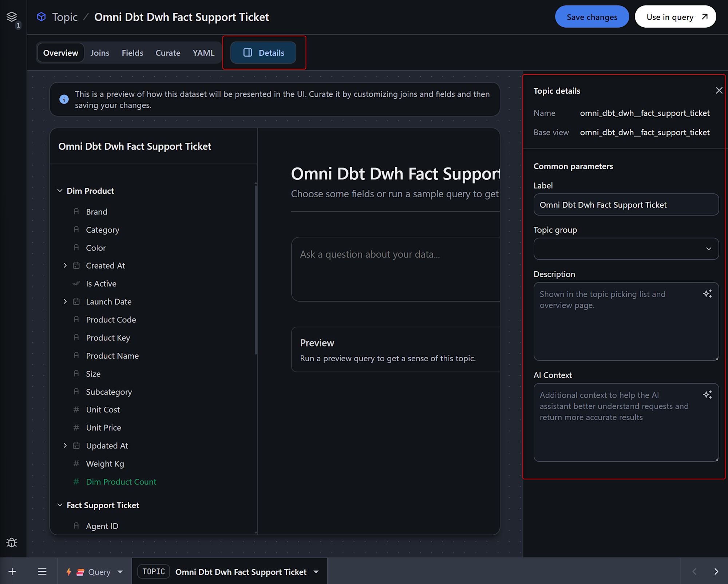This screenshot has width=728, height=584.
Task: Click the layers stack icon in sidebar
Action: pos(12,16)
